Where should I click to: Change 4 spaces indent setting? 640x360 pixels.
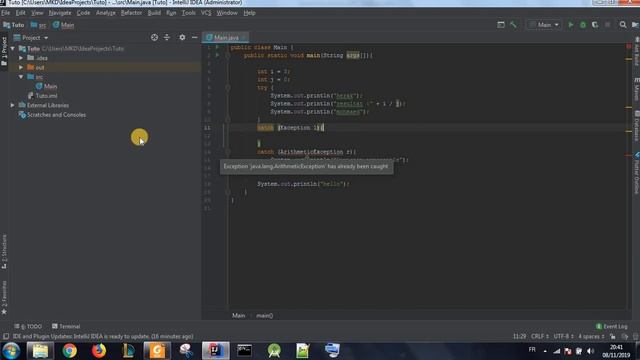point(591,336)
